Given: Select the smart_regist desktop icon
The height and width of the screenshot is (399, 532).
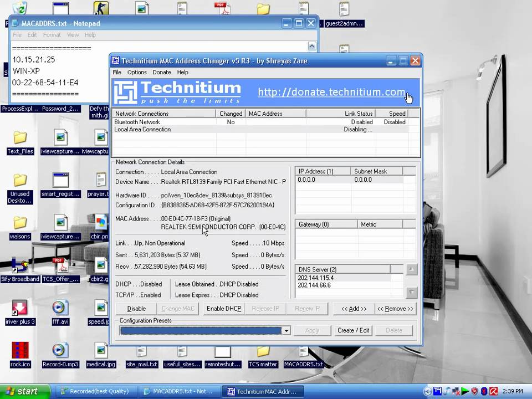Looking at the screenshot, I should (60, 185).
